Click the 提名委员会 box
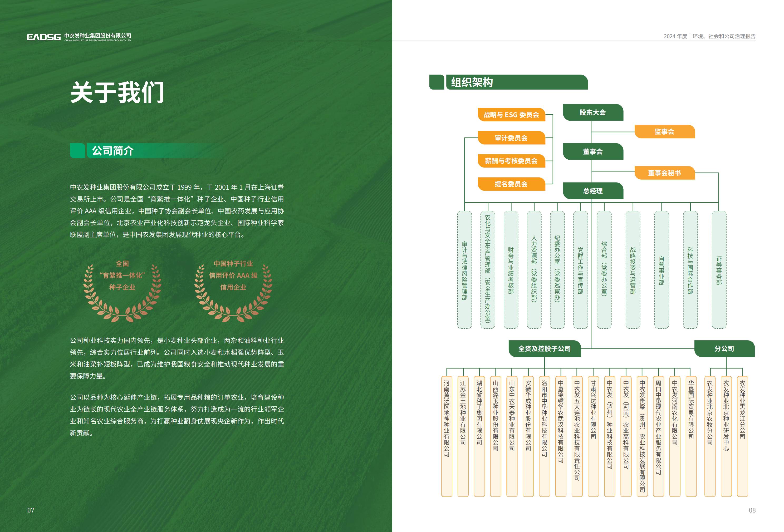Viewport: 784px width, 532px height. (511, 184)
